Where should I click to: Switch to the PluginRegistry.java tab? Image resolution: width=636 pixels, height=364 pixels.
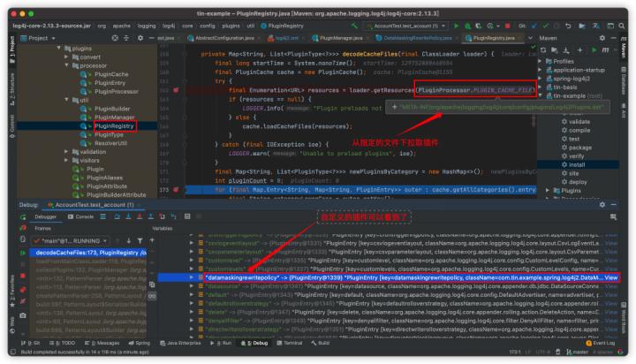click(491, 38)
